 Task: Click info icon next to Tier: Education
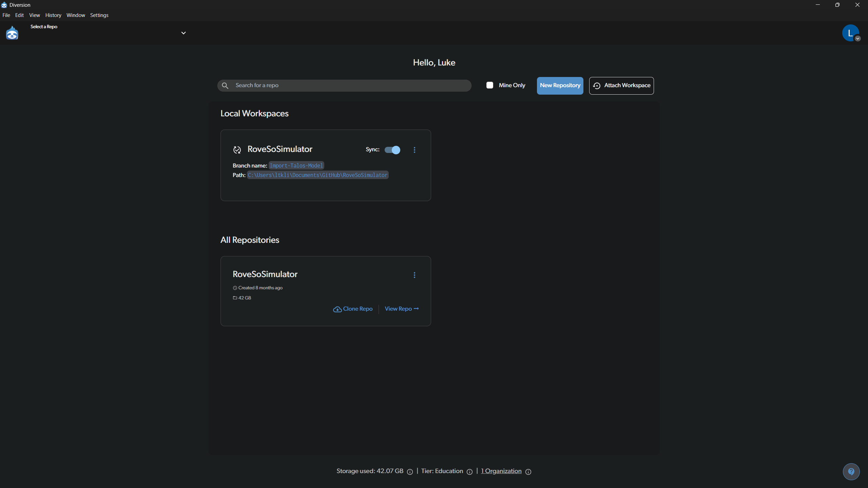[x=469, y=472]
